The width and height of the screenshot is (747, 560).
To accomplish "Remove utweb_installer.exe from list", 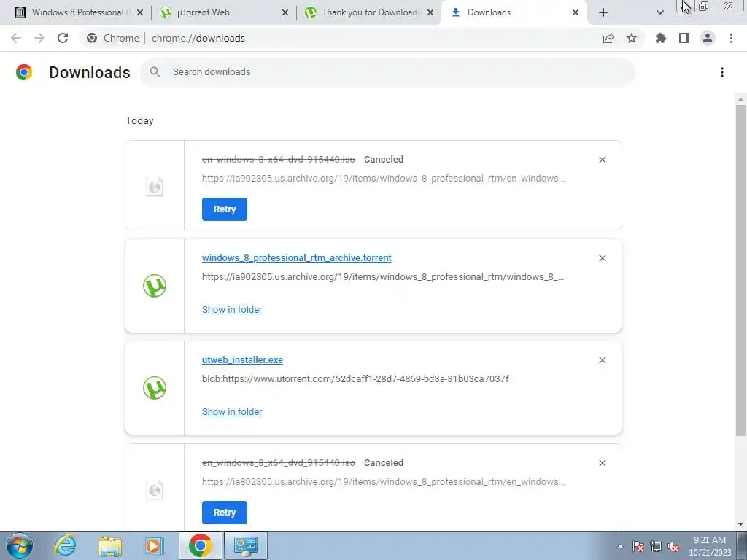I will pyautogui.click(x=602, y=360).
